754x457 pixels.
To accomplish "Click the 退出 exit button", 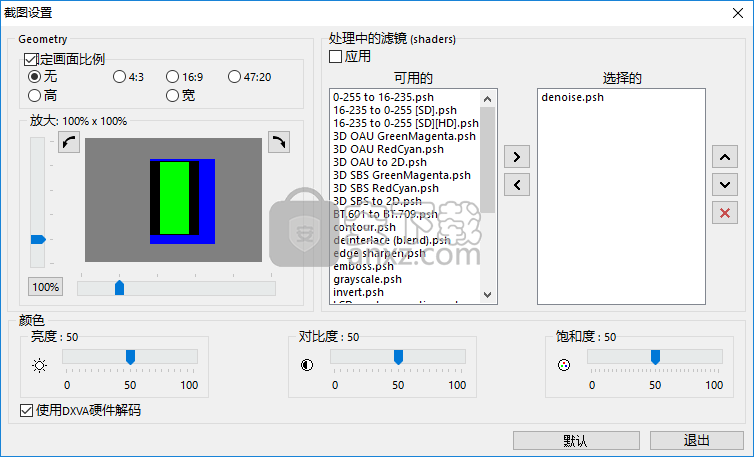I will [697, 440].
